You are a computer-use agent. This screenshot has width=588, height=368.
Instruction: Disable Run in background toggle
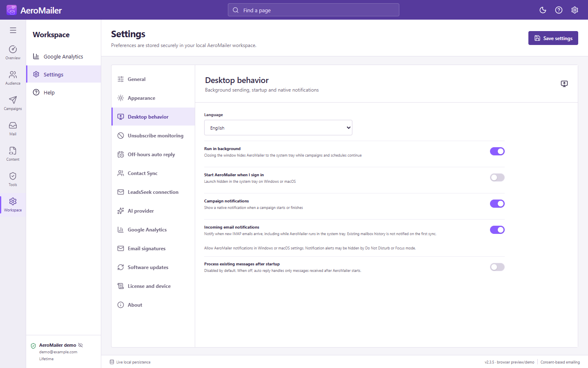(x=497, y=151)
